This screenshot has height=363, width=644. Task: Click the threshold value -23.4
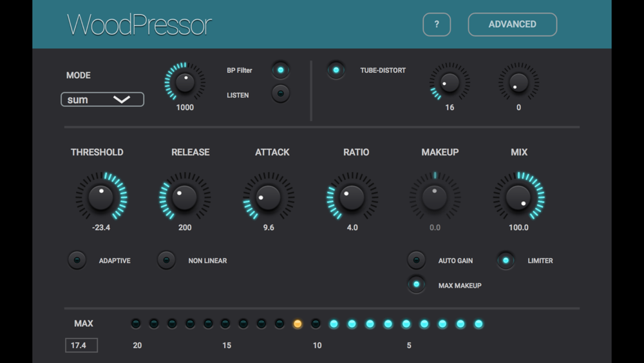[x=101, y=228]
